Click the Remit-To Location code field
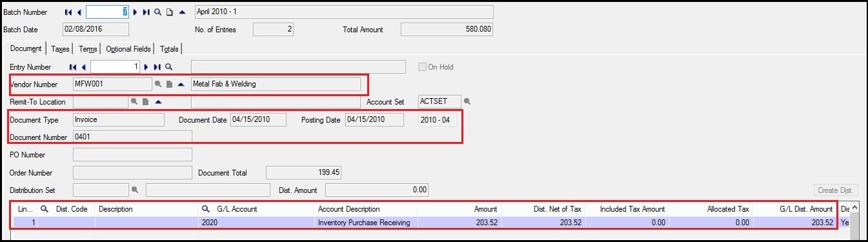 point(100,101)
